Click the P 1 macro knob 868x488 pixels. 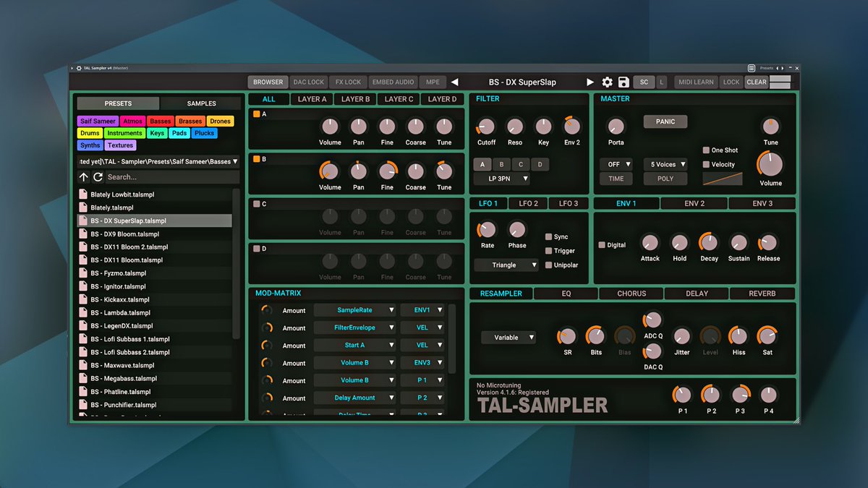click(682, 395)
